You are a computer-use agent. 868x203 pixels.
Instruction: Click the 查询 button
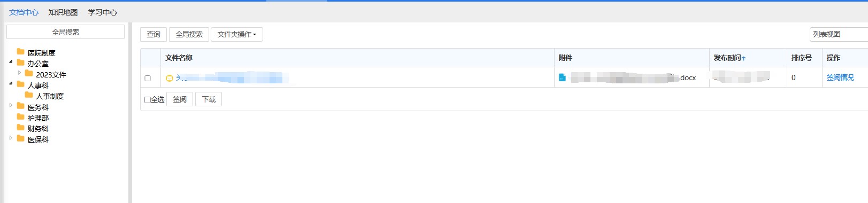153,34
